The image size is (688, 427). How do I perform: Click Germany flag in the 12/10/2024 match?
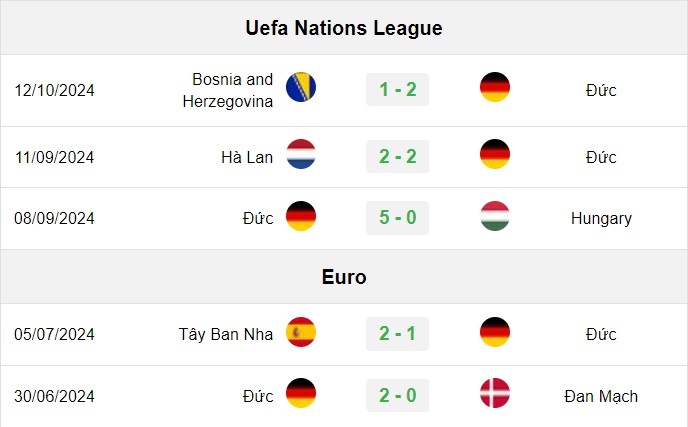click(495, 87)
